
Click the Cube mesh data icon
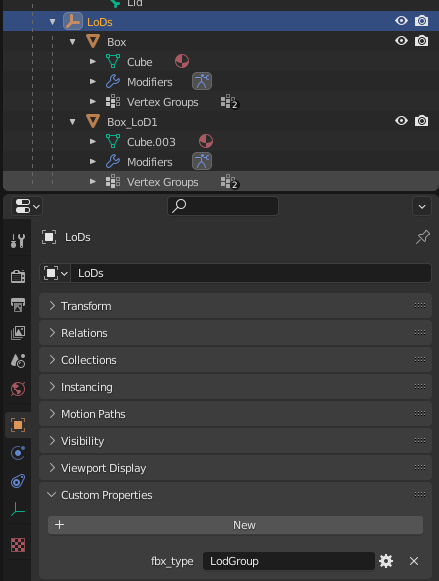click(x=113, y=61)
